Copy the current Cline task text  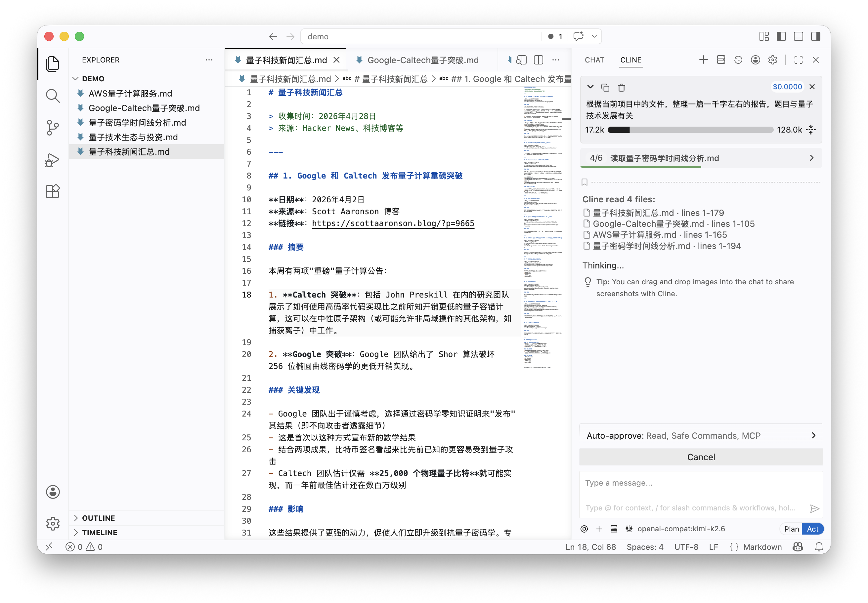(605, 87)
